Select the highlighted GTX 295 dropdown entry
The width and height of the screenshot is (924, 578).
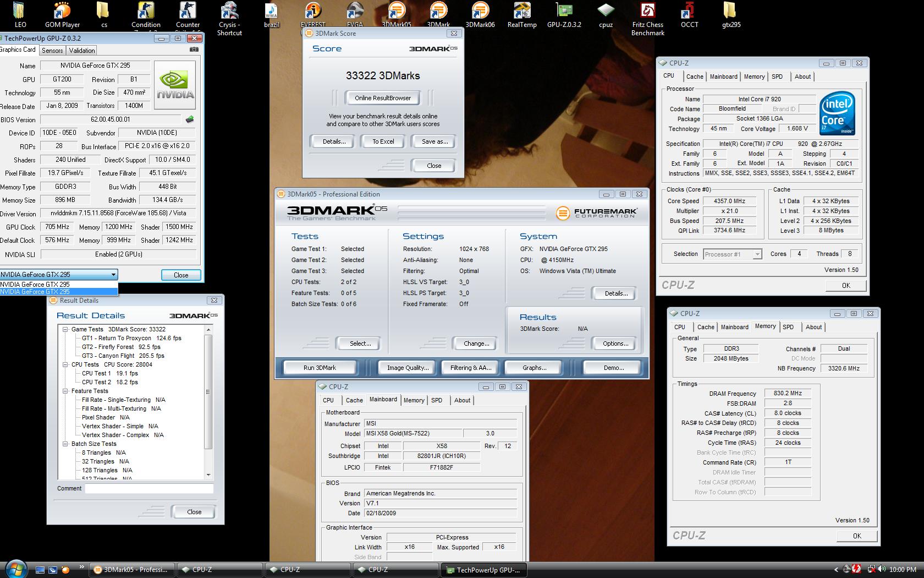[59, 292]
